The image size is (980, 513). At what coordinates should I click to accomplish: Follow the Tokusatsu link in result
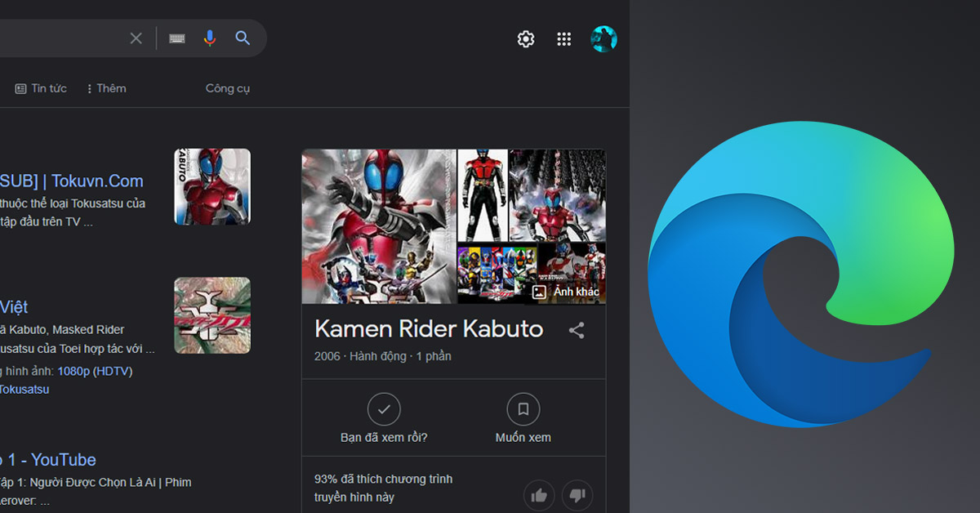tap(24, 390)
